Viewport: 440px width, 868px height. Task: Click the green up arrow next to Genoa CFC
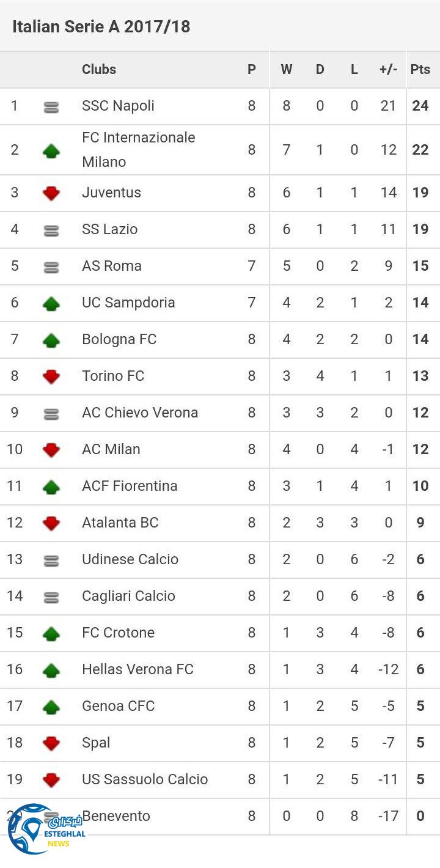[51, 707]
